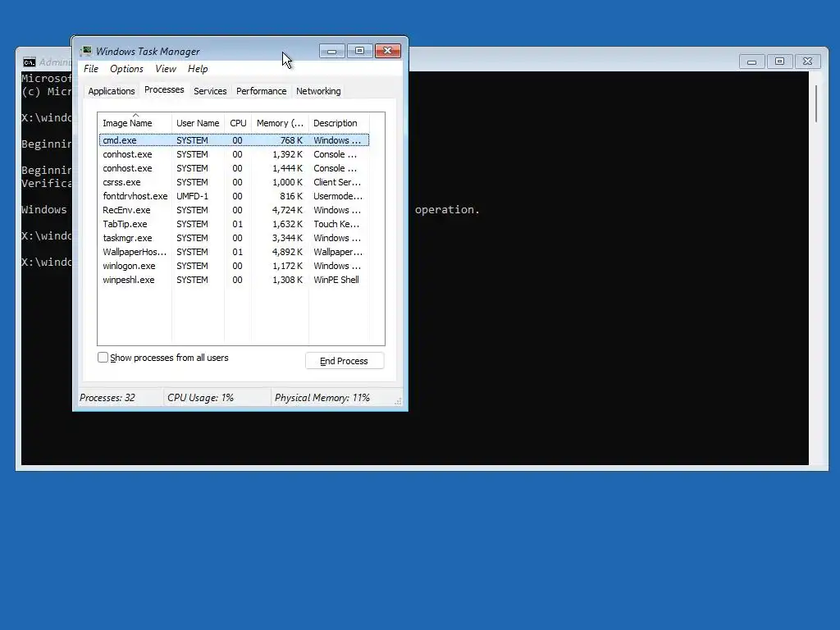
Task: Click the Command Prompt vertical scrollbar thumb
Action: click(x=816, y=103)
